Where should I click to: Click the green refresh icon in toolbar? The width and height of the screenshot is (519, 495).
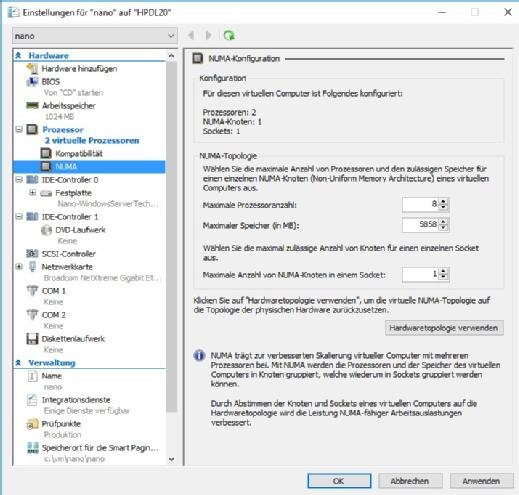(229, 35)
